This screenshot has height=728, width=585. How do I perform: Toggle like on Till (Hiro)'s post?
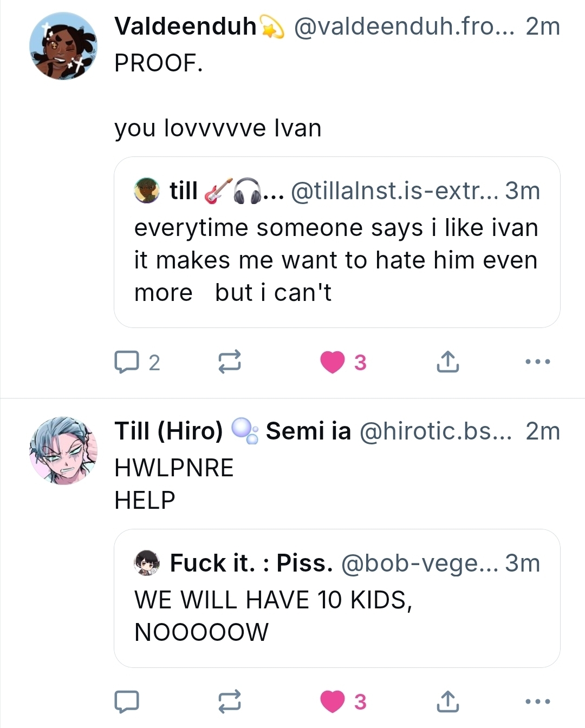point(333,701)
